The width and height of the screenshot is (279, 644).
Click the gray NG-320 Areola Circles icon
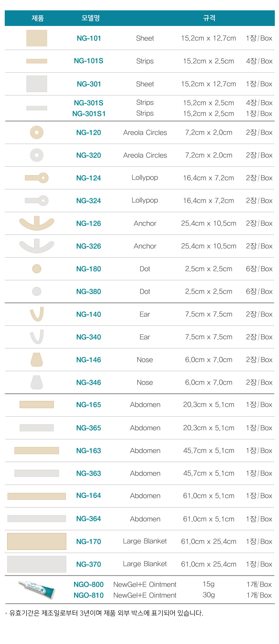pyautogui.click(x=37, y=155)
